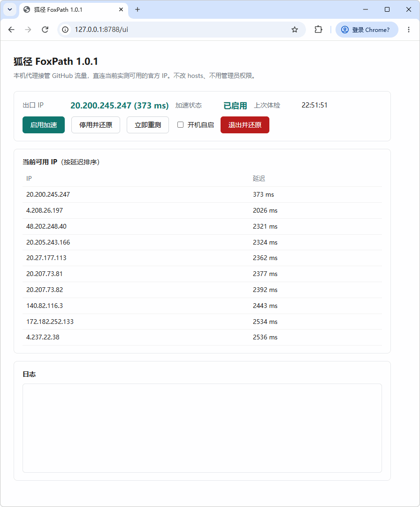This screenshot has height=507, width=420.
Task: Click the 日志 section title
Action: click(29, 374)
